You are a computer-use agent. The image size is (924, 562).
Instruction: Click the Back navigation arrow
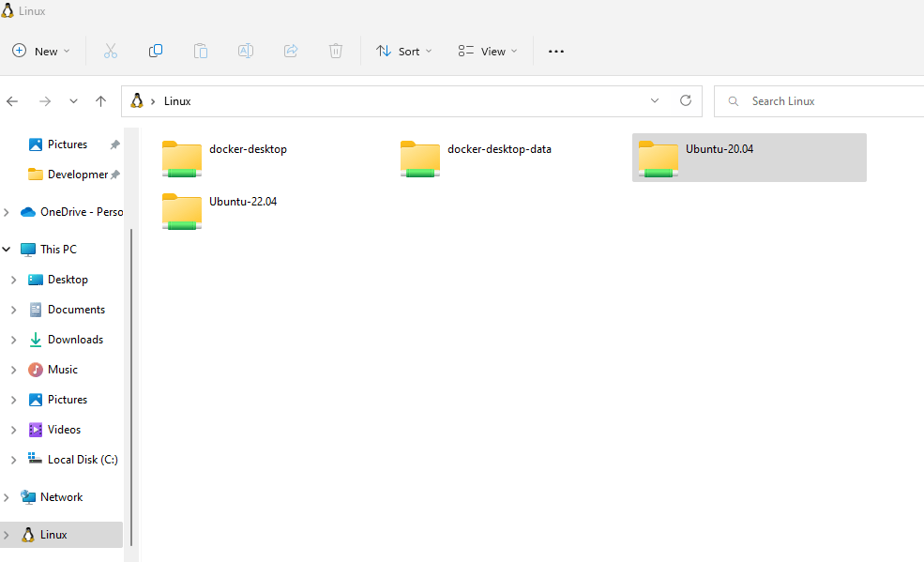click(x=12, y=100)
